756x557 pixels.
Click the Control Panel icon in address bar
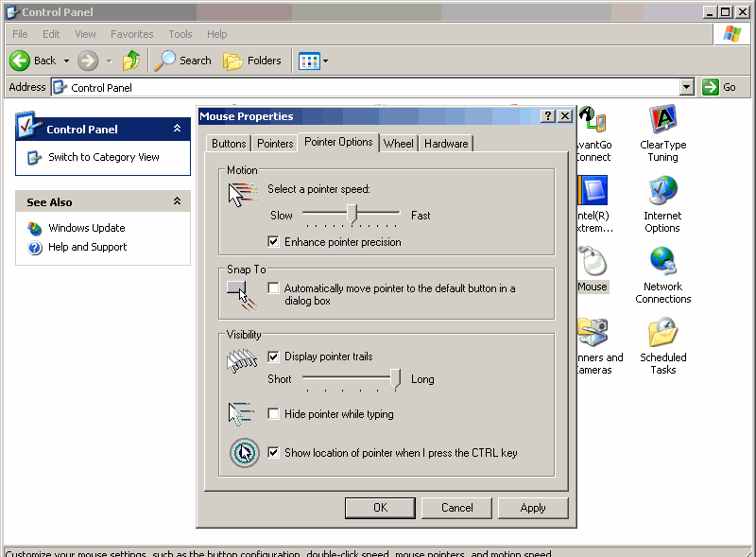[60, 87]
